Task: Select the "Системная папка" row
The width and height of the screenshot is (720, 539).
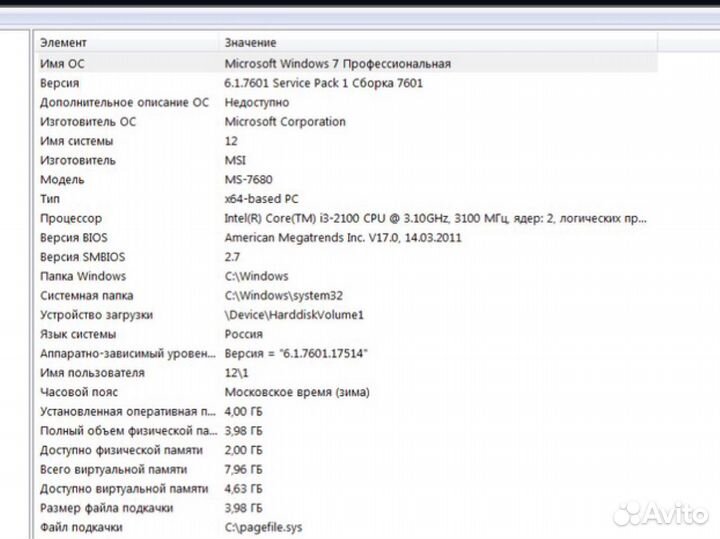Action: pos(346,295)
